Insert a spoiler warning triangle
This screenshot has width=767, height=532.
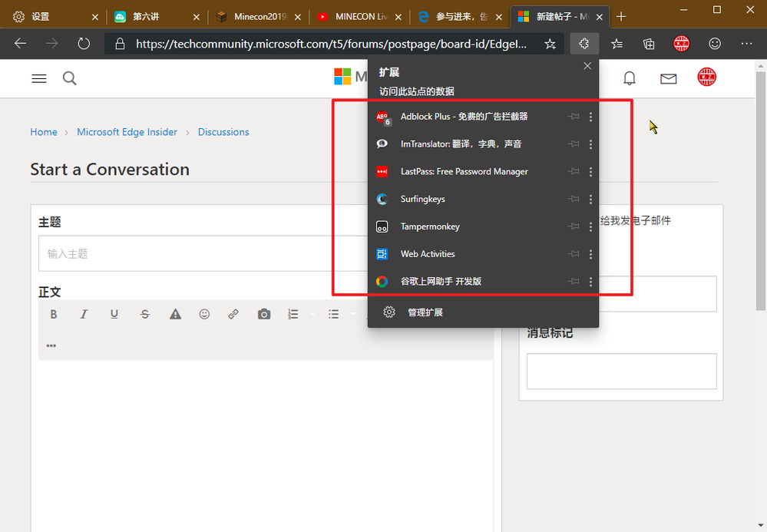(x=175, y=315)
